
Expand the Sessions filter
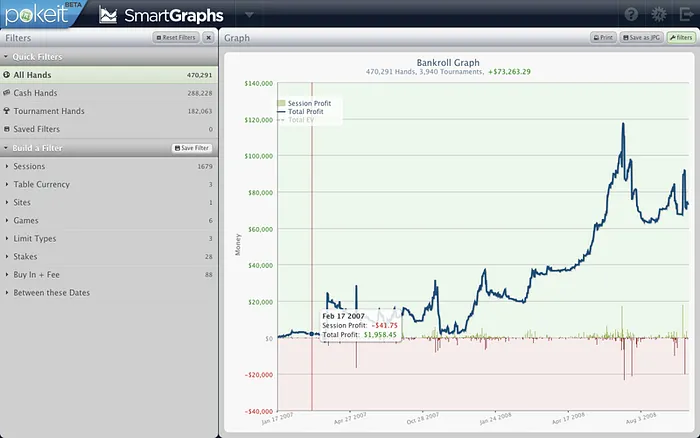point(109,166)
